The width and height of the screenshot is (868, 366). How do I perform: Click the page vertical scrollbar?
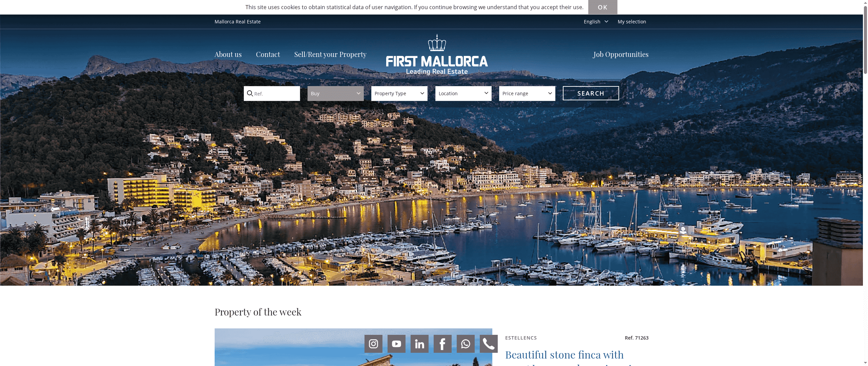tap(865, 183)
